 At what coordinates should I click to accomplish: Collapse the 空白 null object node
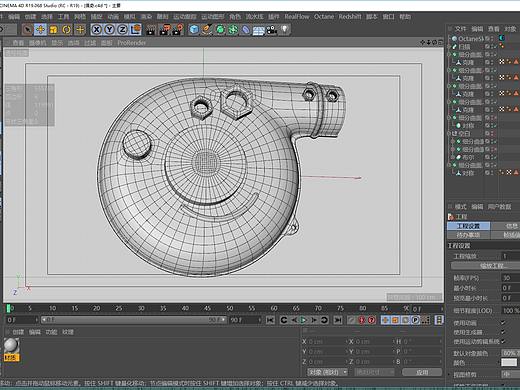(449, 134)
